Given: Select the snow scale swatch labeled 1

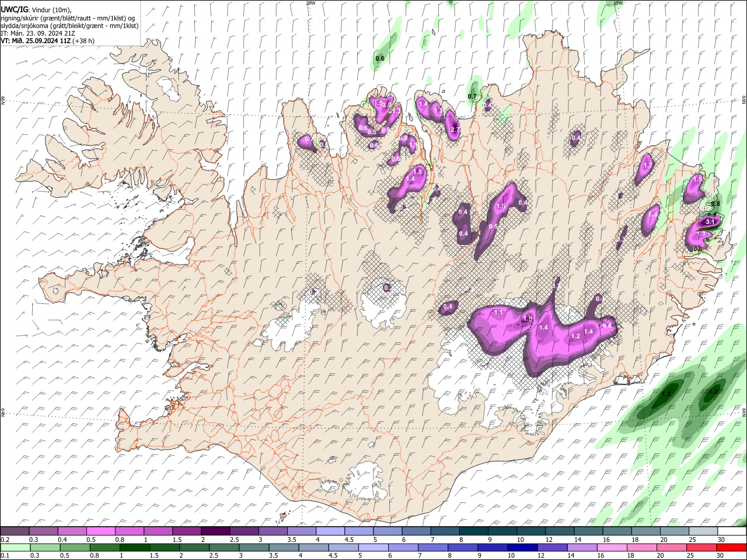Looking at the screenshot, I should (x=158, y=531).
